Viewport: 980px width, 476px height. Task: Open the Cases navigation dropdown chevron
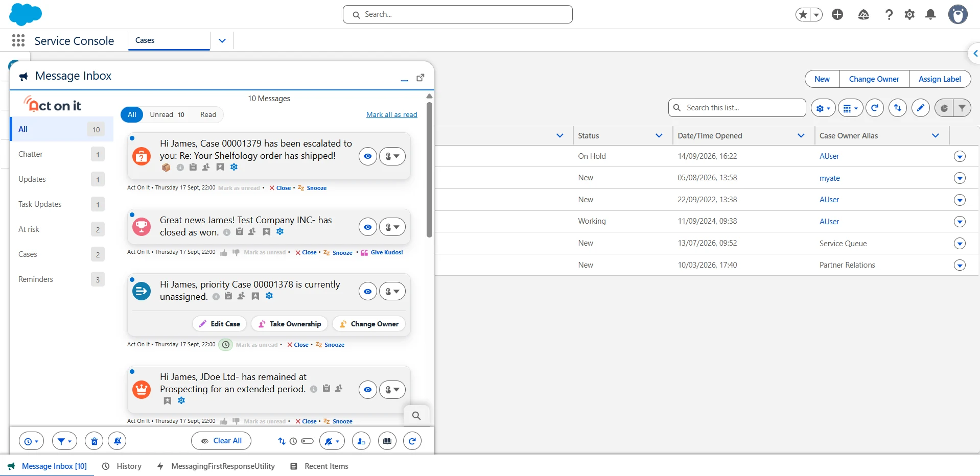tap(222, 40)
